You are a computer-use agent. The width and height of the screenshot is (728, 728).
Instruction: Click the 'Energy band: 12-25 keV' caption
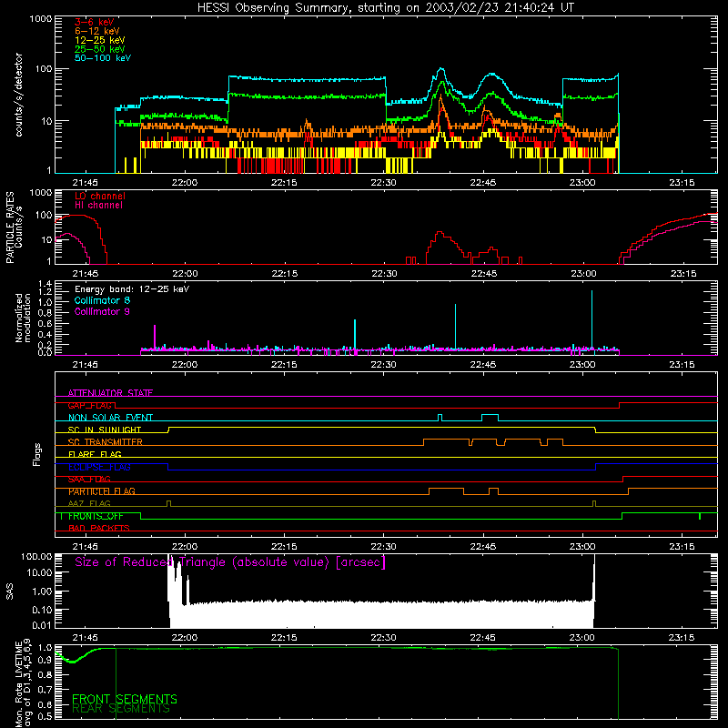(x=132, y=289)
